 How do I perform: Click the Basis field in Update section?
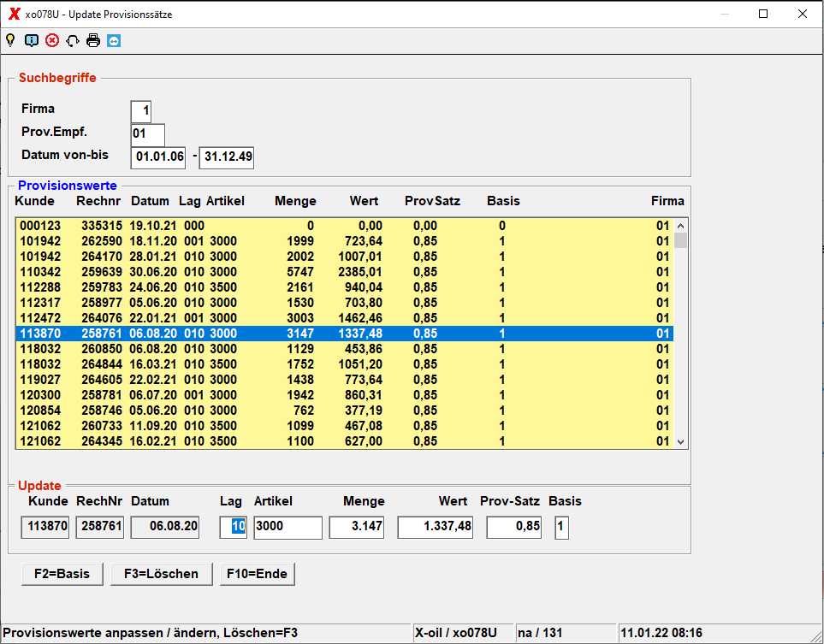pos(562,527)
